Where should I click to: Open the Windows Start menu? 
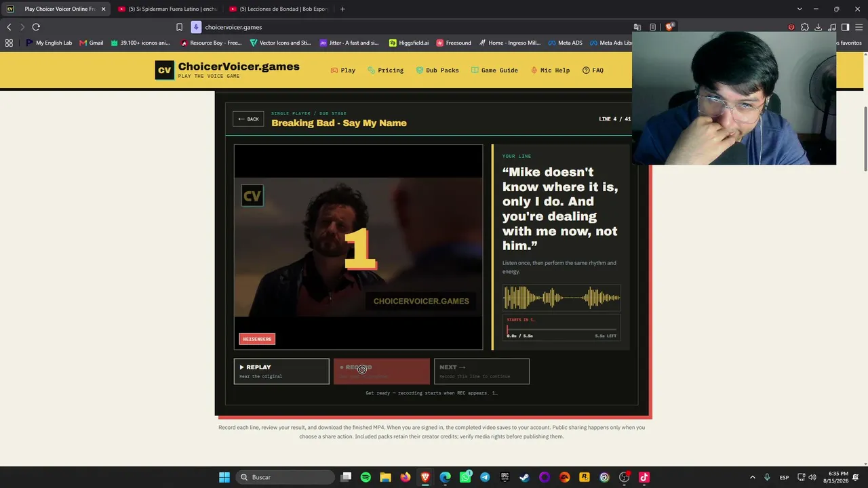pos(224,477)
